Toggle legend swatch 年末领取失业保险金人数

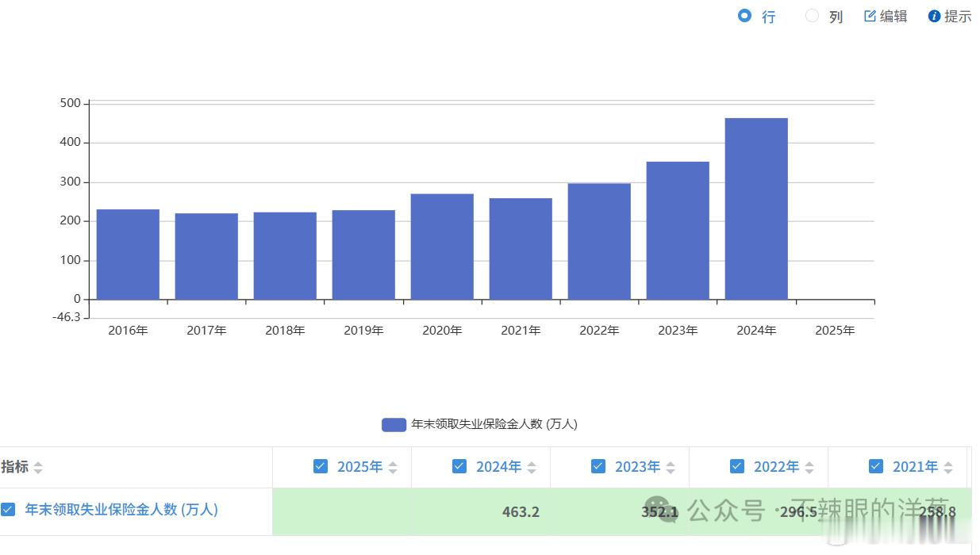pos(394,424)
